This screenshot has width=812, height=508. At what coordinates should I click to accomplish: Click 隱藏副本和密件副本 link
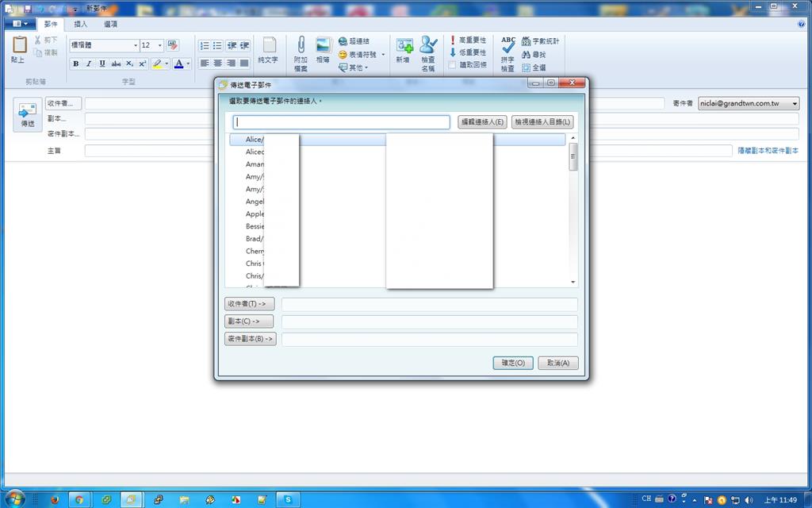[768, 150]
